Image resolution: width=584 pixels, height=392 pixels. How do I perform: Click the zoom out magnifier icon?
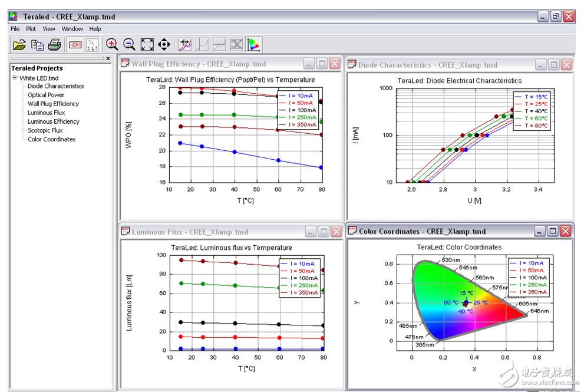129,44
